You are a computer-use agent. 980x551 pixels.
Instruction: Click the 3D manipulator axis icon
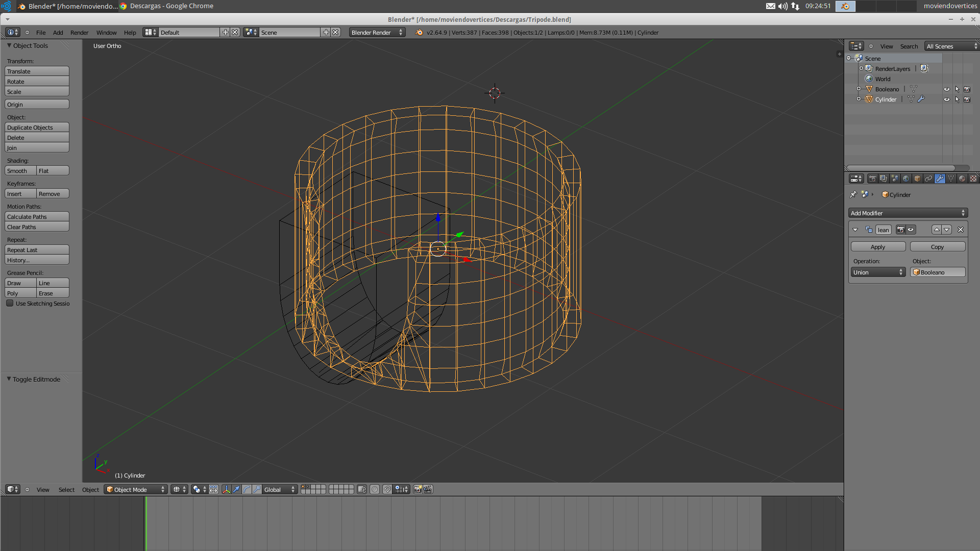226,489
